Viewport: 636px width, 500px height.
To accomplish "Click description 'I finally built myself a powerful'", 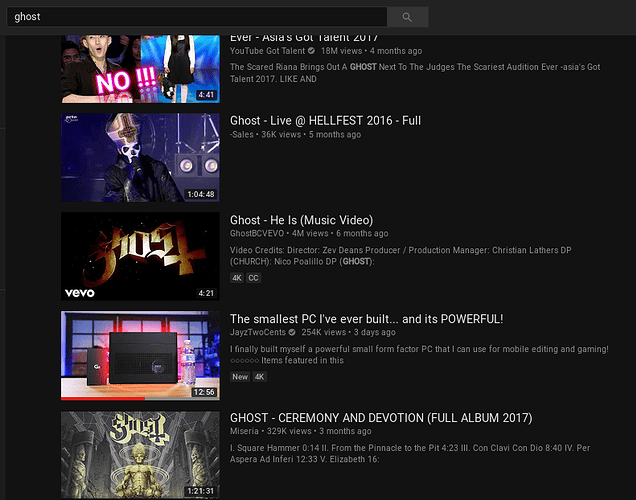I will coord(419,355).
